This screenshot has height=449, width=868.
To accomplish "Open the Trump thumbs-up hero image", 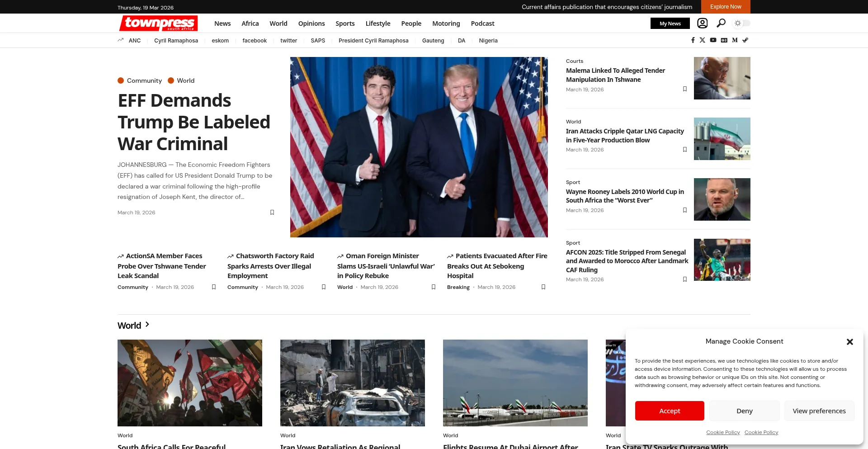I will tap(419, 147).
